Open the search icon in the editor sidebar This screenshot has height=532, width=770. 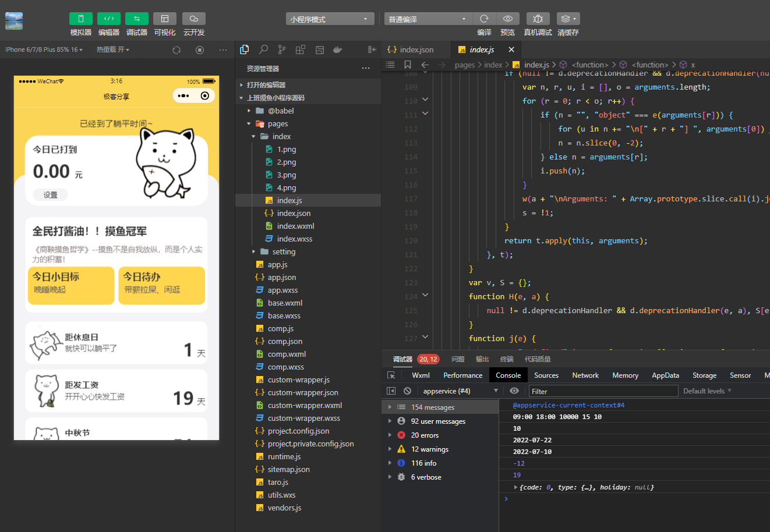point(263,50)
